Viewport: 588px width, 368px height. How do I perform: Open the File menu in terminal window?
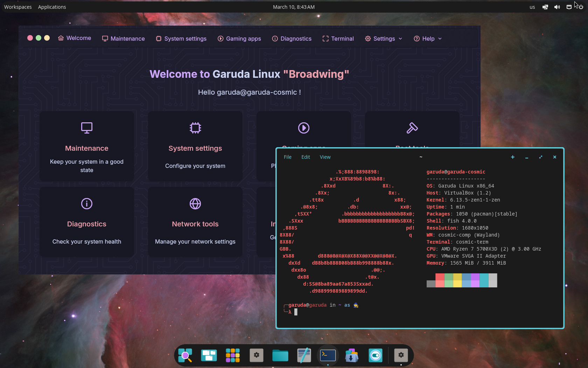(288, 157)
